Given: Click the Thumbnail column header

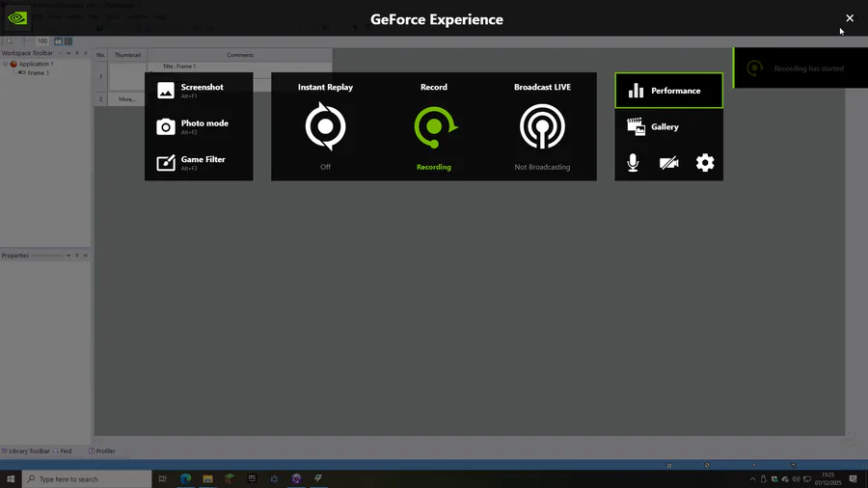Looking at the screenshot, I should [127, 55].
